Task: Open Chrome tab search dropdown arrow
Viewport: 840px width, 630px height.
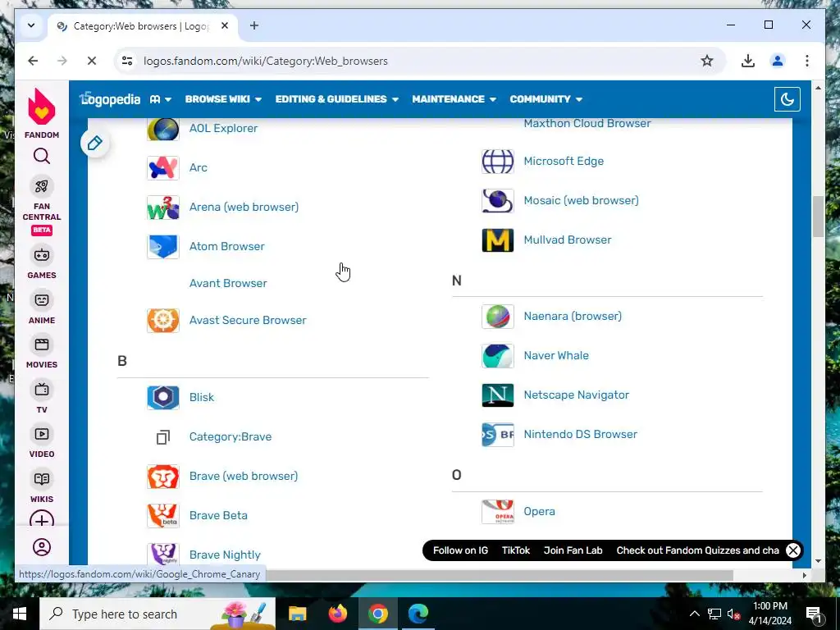Action: (x=31, y=25)
